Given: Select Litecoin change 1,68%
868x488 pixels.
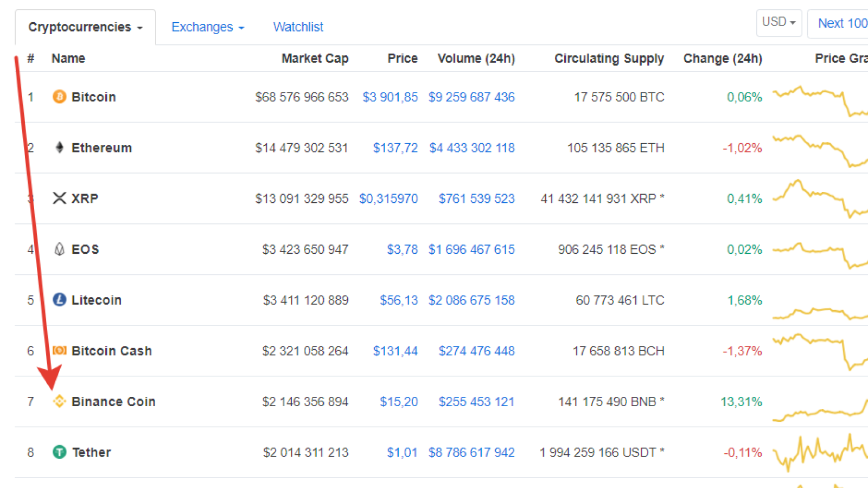Looking at the screenshot, I should 745,300.
